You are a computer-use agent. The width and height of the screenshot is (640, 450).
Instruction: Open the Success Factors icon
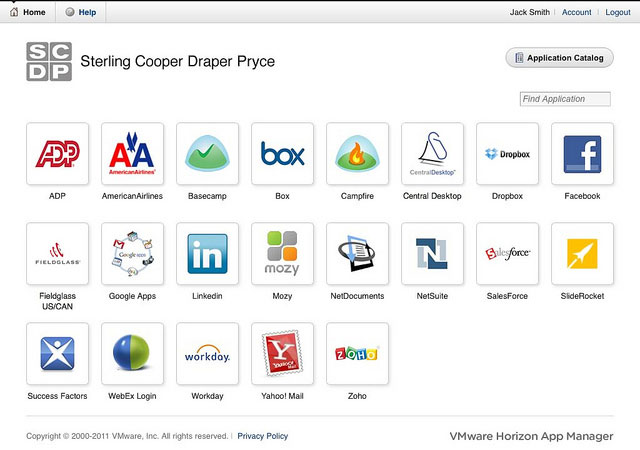pyautogui.click(x=58, y=354)
